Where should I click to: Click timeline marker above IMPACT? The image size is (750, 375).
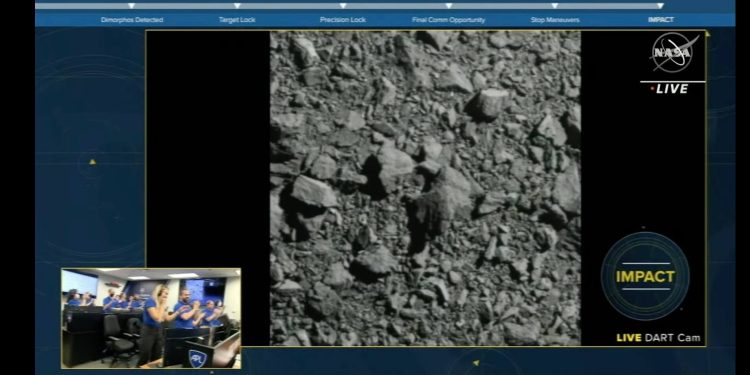click(x=660, y=6)
